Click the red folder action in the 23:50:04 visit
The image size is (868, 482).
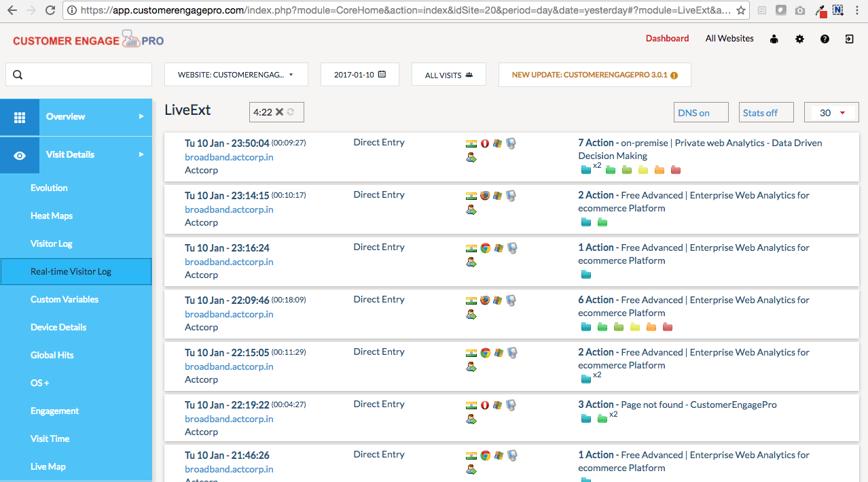tap(676, 170)
